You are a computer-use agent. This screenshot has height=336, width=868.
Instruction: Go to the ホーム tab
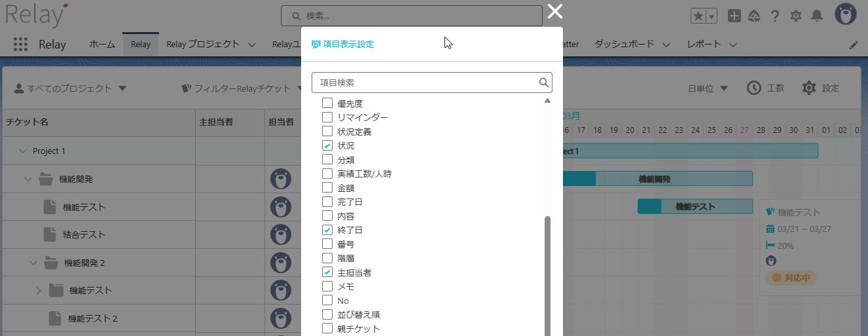click(x=102, y=45)
